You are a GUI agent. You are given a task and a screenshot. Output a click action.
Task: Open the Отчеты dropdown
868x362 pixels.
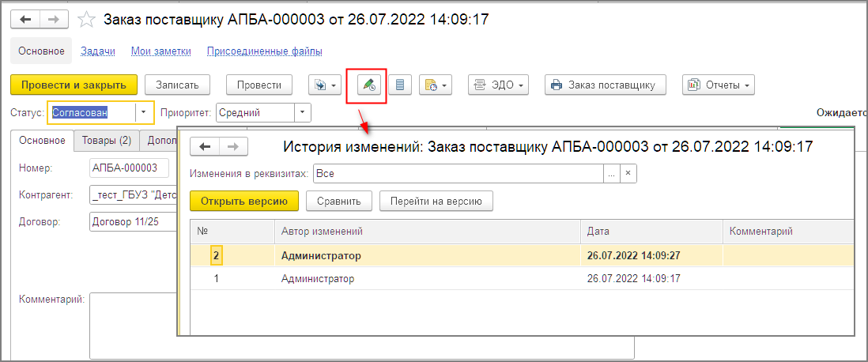[x=719, y=85]
